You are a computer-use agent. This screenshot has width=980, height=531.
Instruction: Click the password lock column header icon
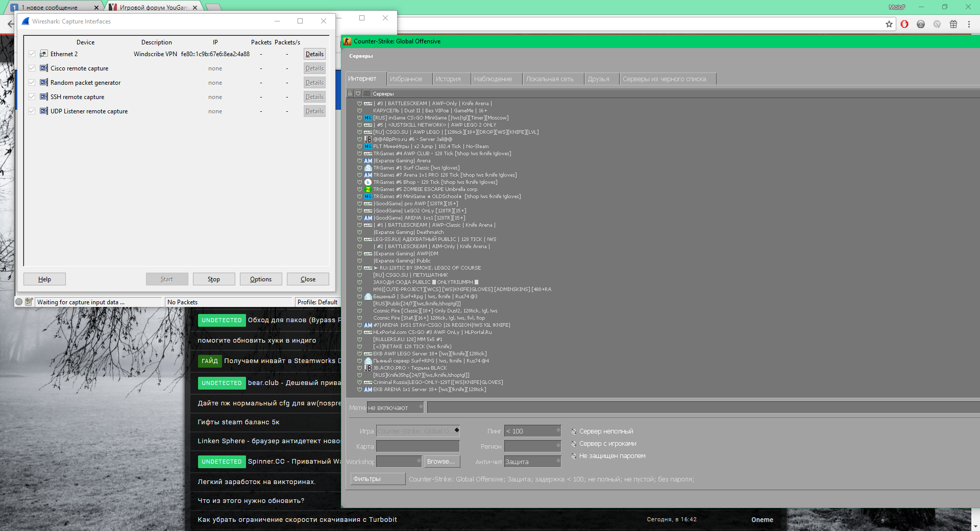(x=350, y=93)
